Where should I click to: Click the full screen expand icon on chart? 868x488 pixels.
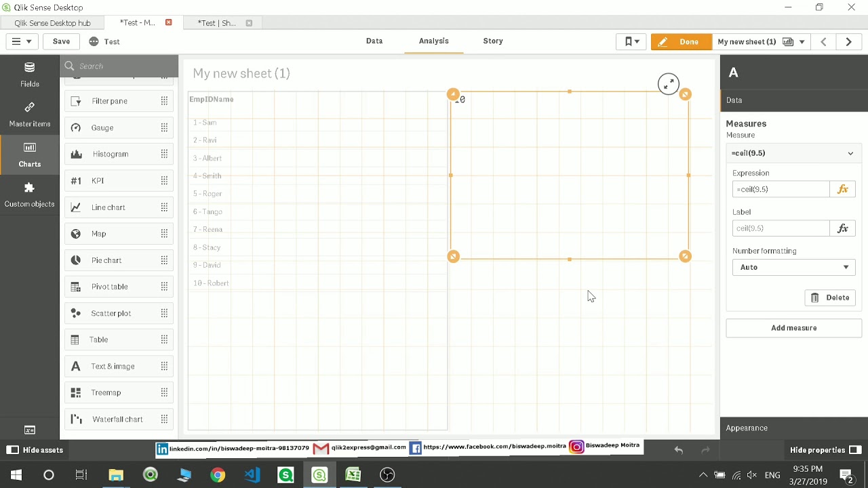(x=669, y=84)
